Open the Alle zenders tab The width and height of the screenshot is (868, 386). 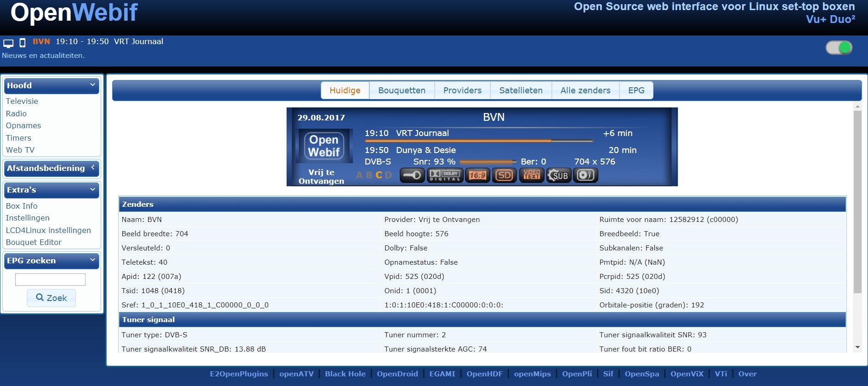click(585, 91)
